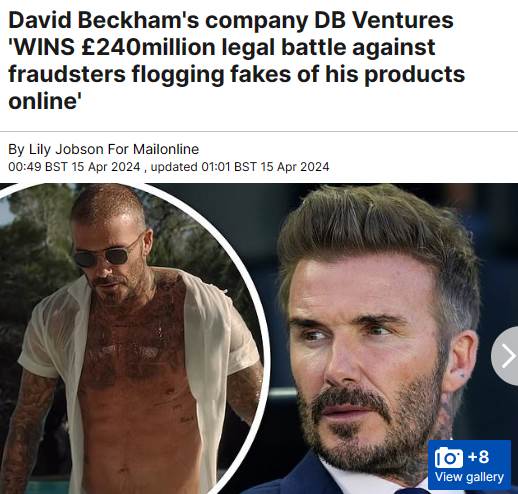Click the +8 photo count

pyautogui.click(x=478, y=456)
